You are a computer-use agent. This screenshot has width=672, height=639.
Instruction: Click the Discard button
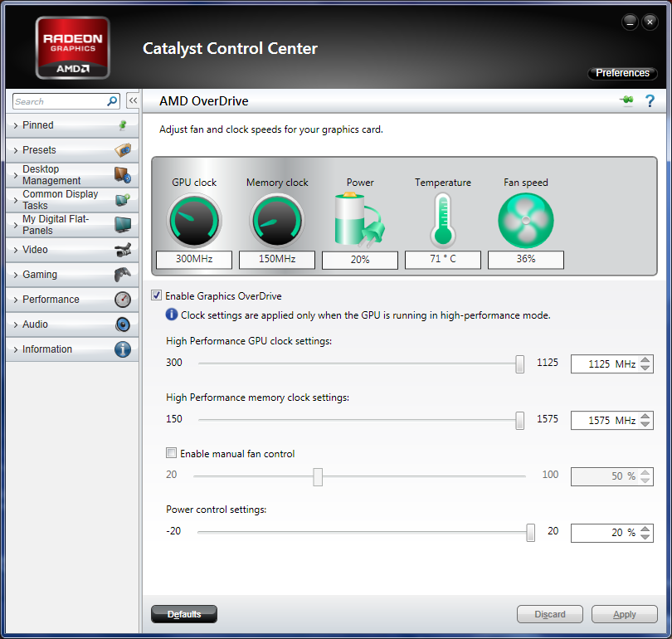pyautogui.click(x=550, y=614)
